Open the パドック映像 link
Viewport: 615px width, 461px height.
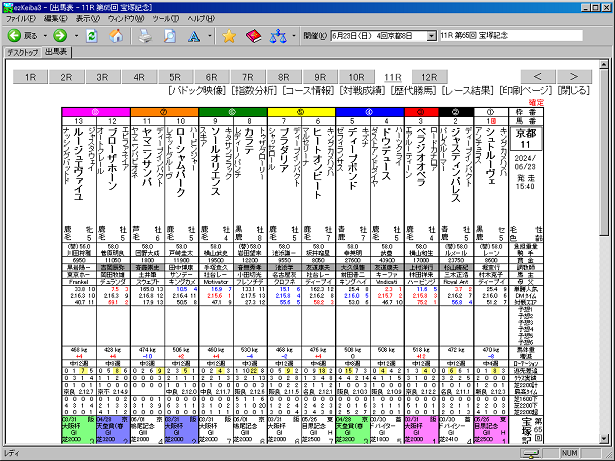click(x=198, y=91)
